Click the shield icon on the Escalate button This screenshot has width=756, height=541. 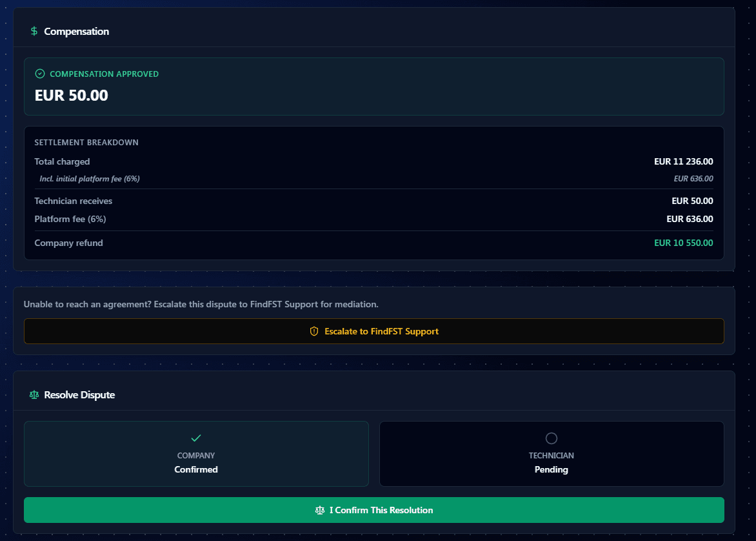click(314, 331)
